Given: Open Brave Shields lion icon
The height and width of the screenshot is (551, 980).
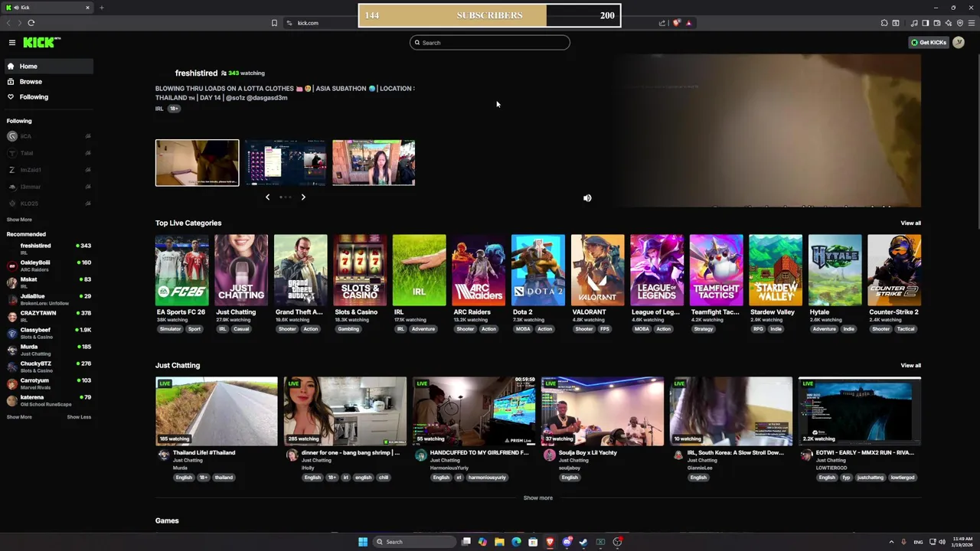Looking at the screenshot, I should click(676, 23).
